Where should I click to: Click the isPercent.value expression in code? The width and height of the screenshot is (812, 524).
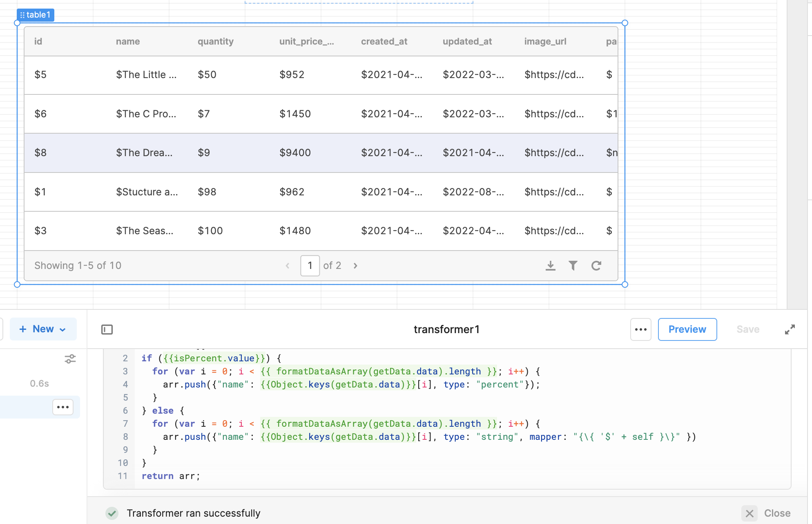(214, 358)
